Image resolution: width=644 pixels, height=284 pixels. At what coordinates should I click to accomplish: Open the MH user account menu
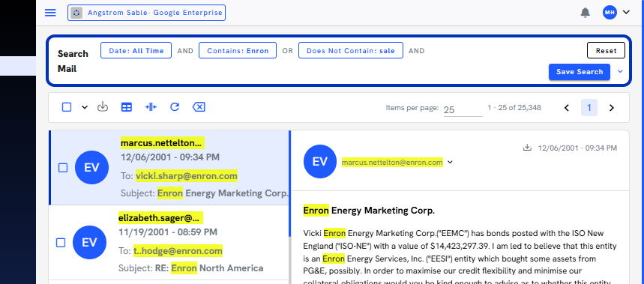click(x=616, y=12)
